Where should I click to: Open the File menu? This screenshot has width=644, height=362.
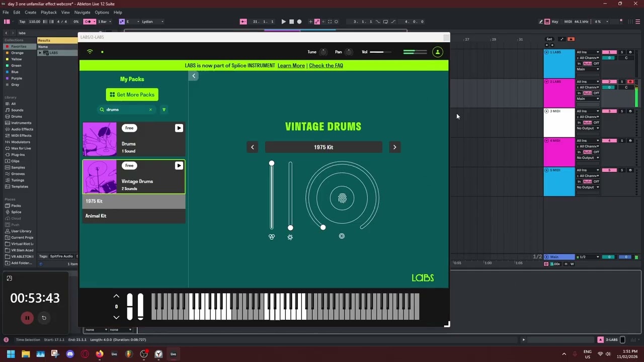6,12
